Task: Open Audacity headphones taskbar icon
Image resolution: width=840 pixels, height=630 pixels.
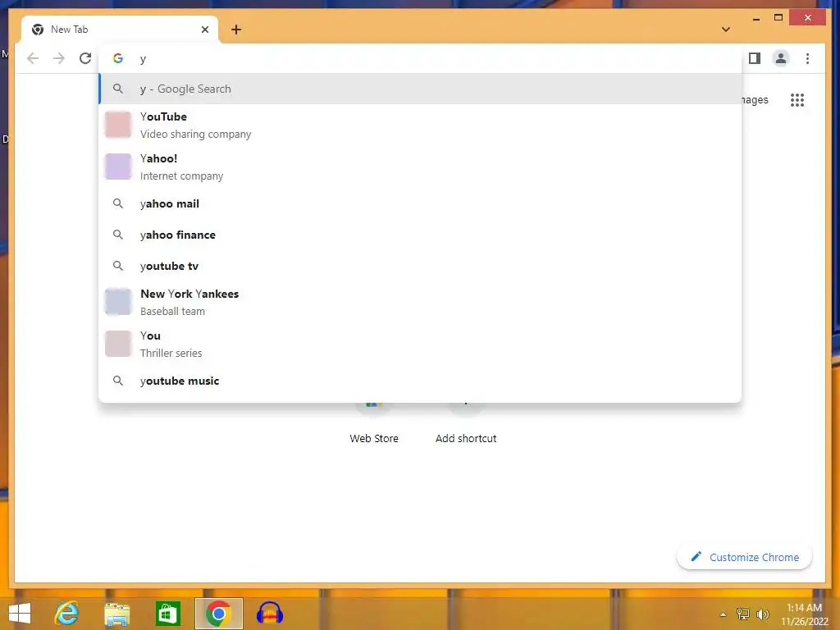Action: pyautogui.click(x=269, y=614)
